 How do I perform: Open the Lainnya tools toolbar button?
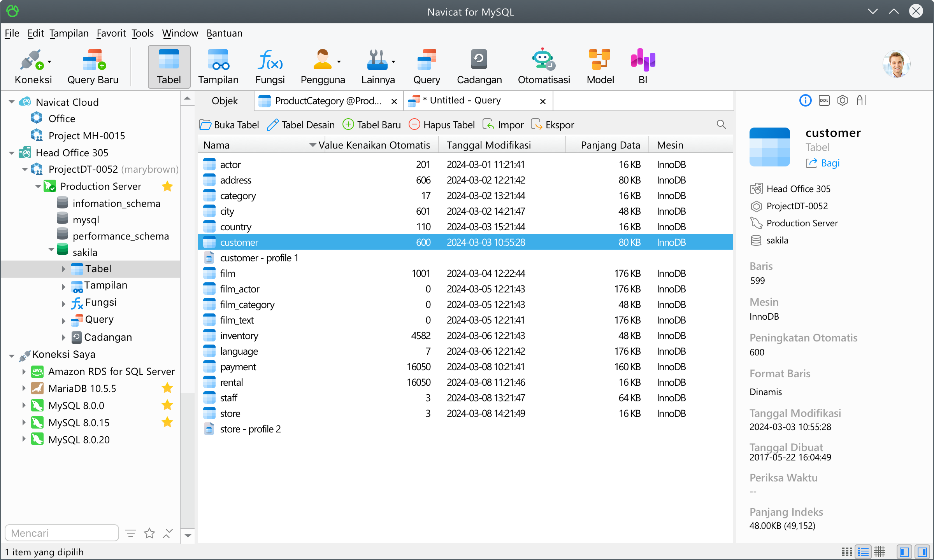coord(377,67)
